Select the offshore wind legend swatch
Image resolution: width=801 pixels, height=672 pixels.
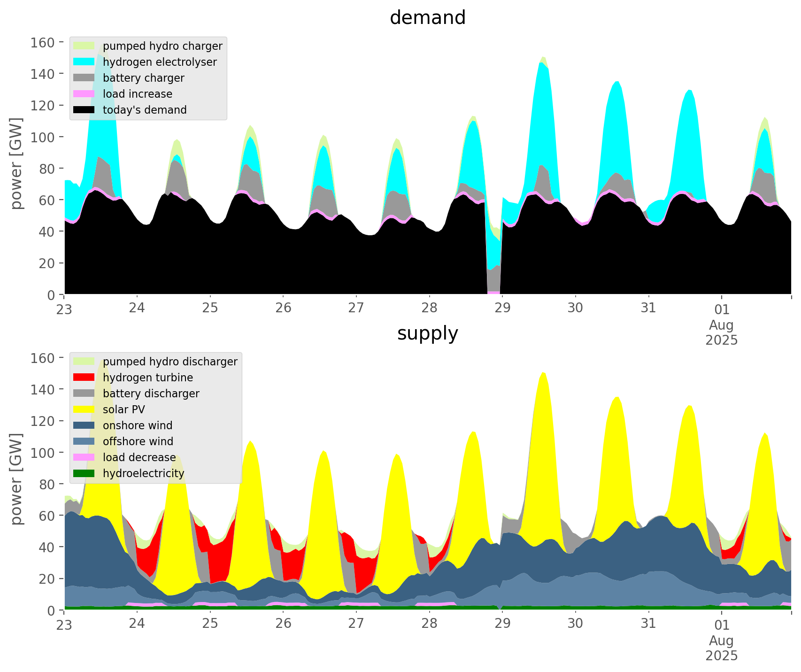[84, 441]
